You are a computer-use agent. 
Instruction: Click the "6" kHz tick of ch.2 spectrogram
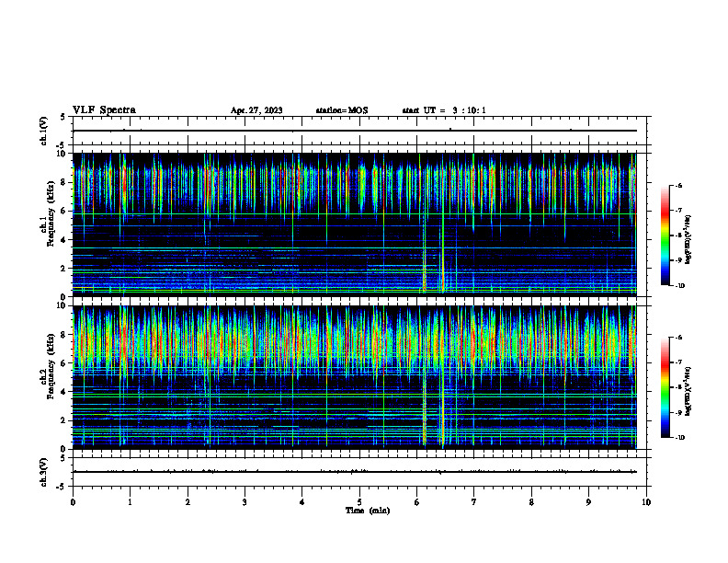(63, 363)
